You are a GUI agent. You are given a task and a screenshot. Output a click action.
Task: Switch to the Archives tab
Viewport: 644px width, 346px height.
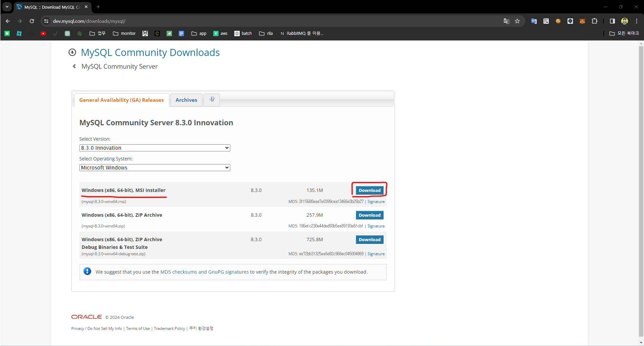tap(186, 100)
